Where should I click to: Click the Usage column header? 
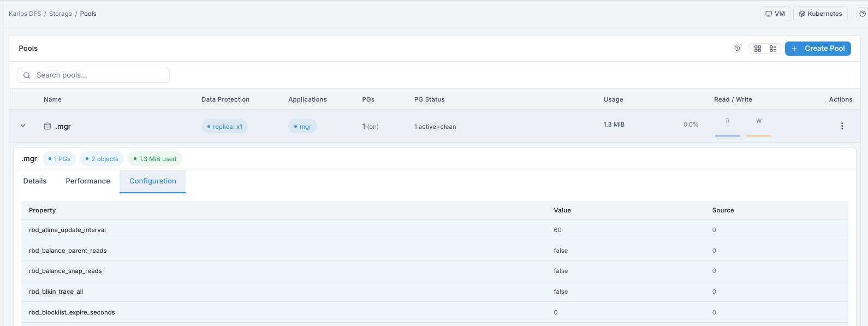click(x=613, y=99)
